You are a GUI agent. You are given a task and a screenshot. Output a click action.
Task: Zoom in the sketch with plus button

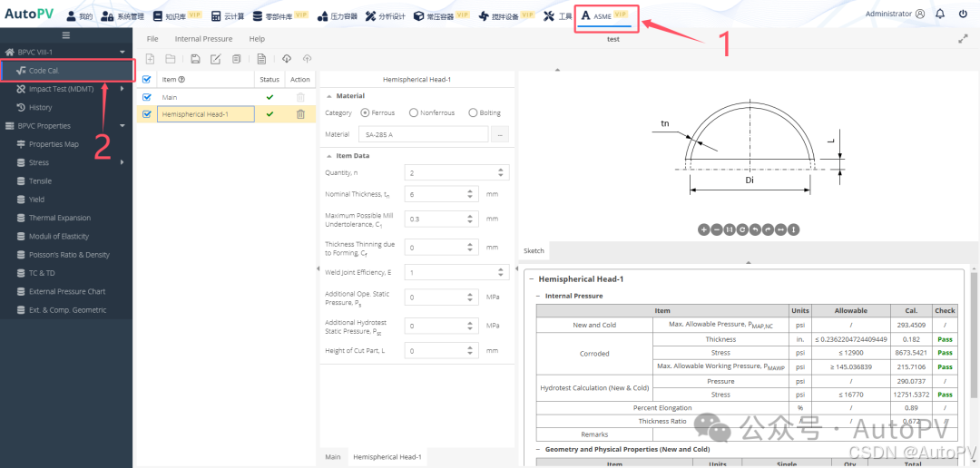704,230
